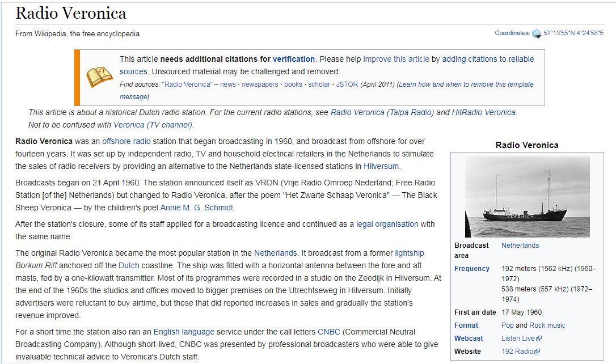Click the globe icon beside the coordinates
The image size is (616, 364).
click(537, 33)
